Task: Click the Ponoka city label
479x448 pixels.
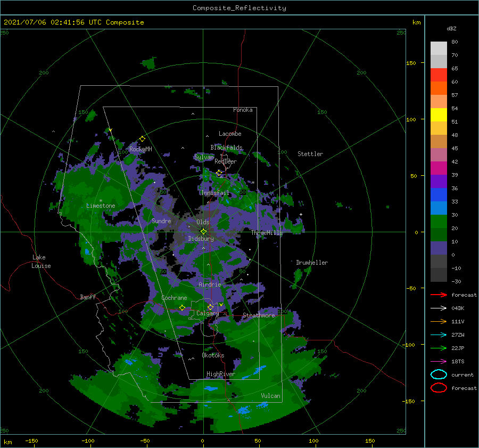Action: 243,110
